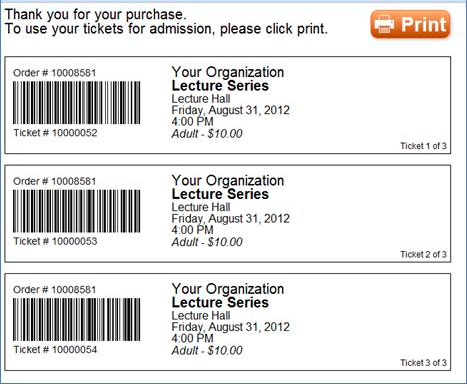Click the date 'Friday, August 31, 2012' on second ticket
467x388 pixels.
(x=231, y=219)
